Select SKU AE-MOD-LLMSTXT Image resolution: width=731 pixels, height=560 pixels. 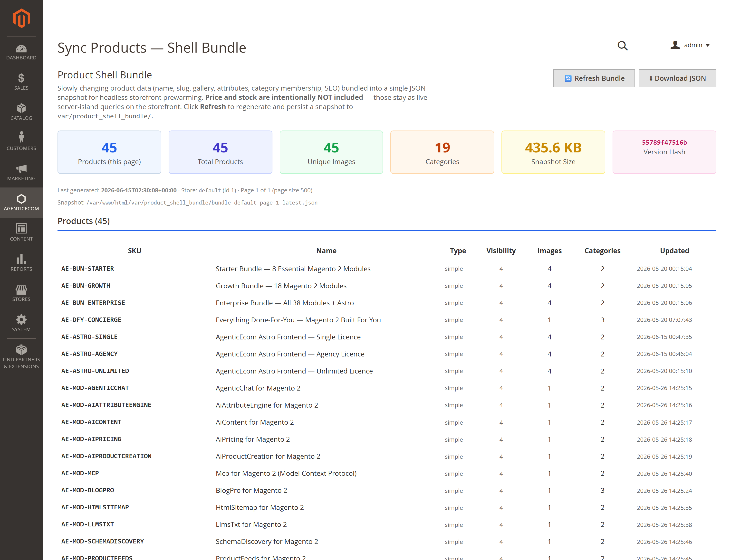point(87,524)
